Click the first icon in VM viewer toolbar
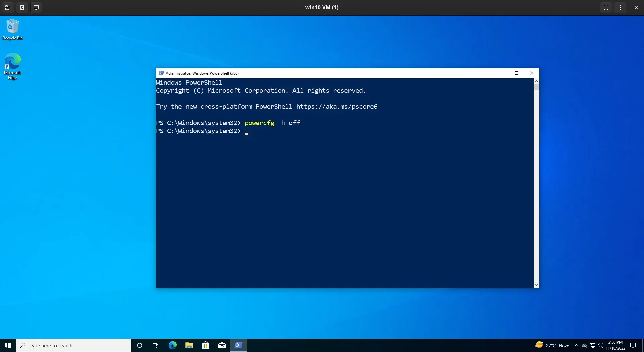This screenshot has height=352, width=644. click(8, 7)
